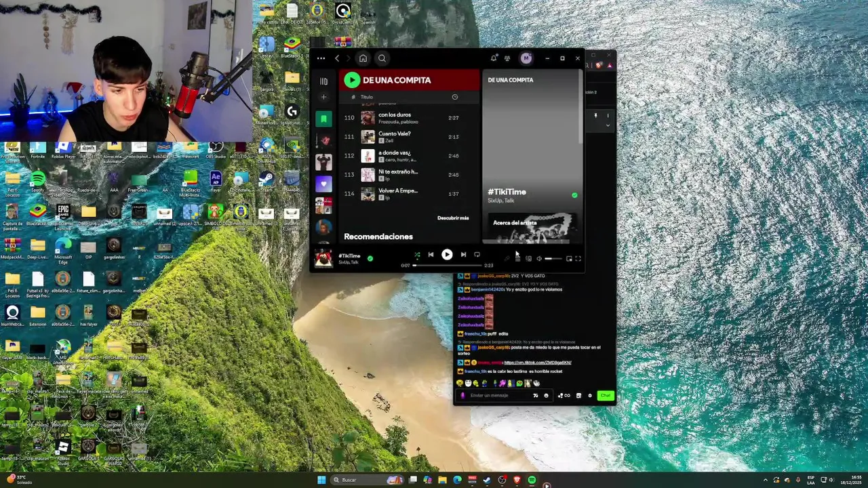Open Liked Songs heart playlist in sidebar
The image size is (868, 488).
pos(323,184)
